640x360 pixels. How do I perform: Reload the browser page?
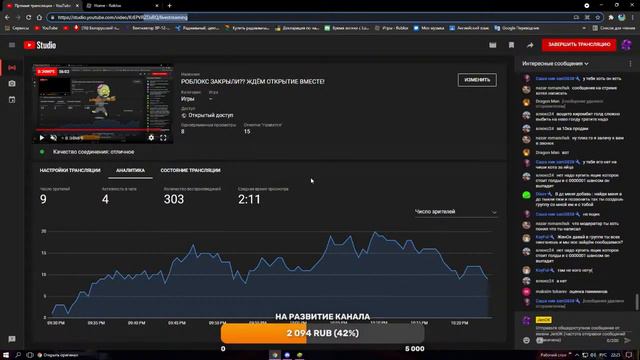click(29, 17)
